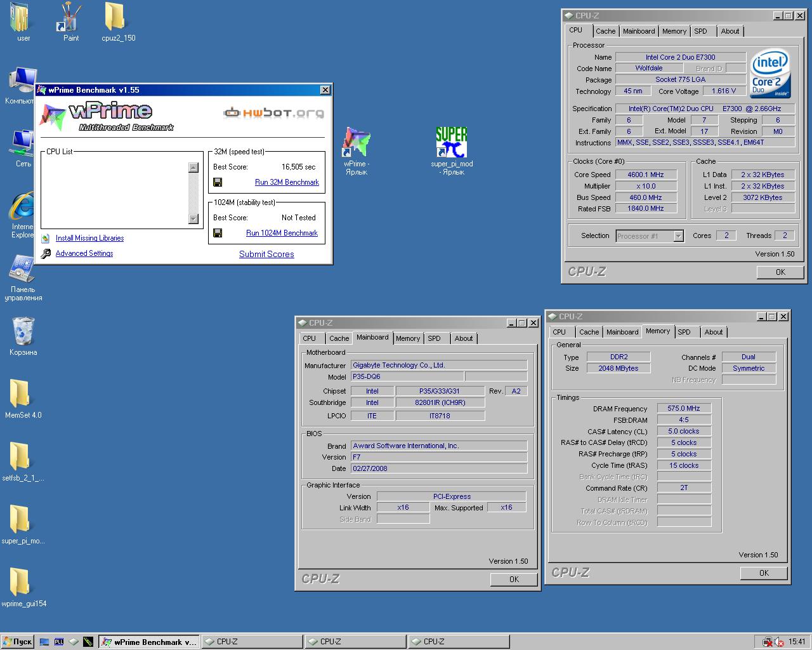Click the Not Tested 1024M score text

[x=299, y=218]
